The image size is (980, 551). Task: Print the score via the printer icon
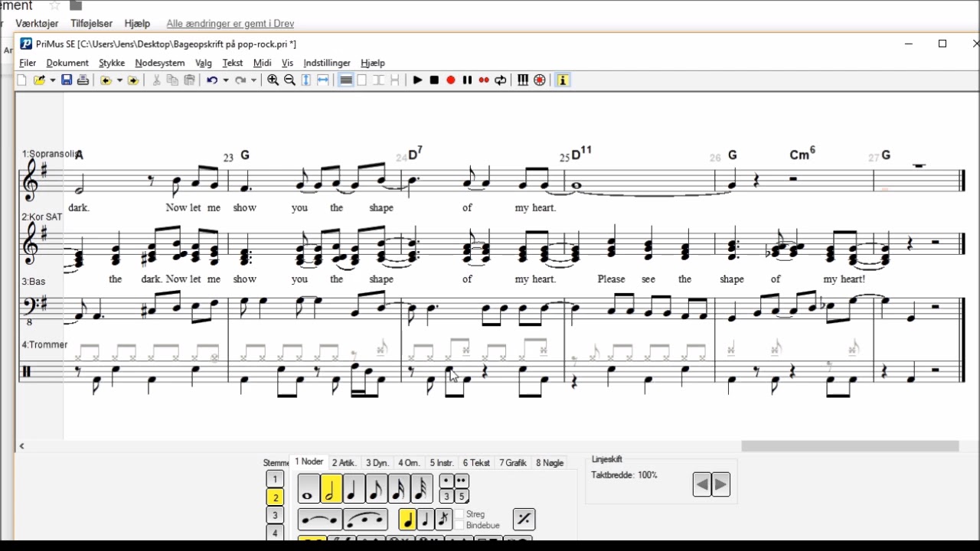pos(83,80)
